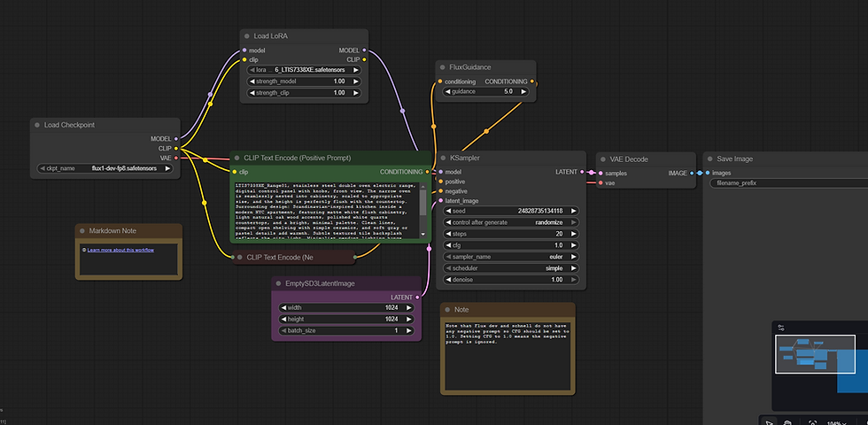The width and height of the screenshot is (868, 425).
Task: Open the scheduler combo showing simple
Action: tap(510, 268)
